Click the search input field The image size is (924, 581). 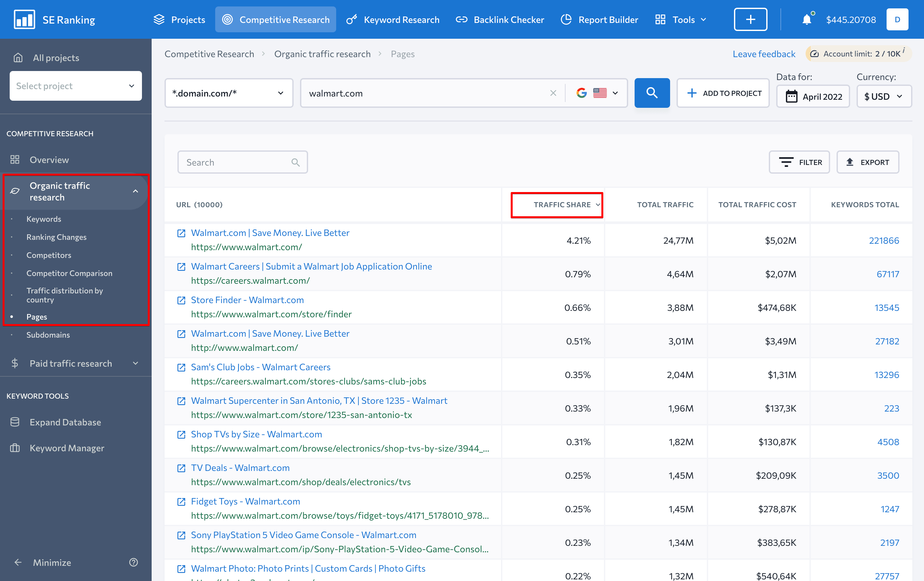pos(242,162)
